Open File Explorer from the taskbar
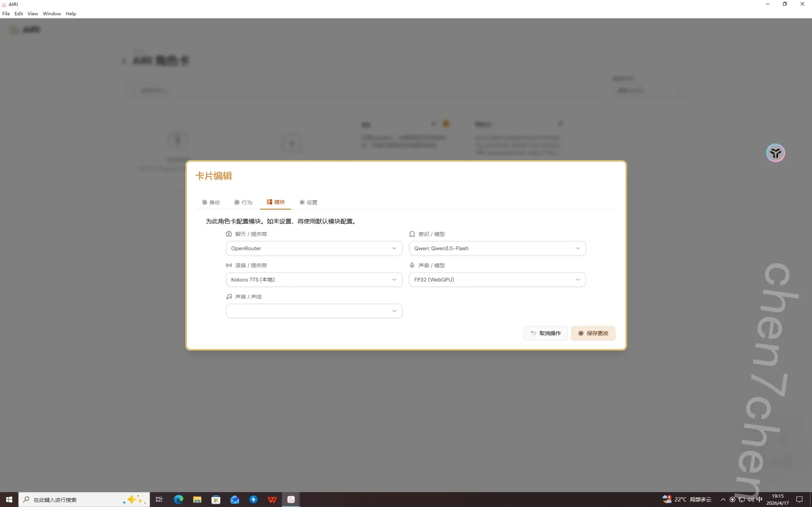The image size is (812, 507). click(x=197, y=499)
